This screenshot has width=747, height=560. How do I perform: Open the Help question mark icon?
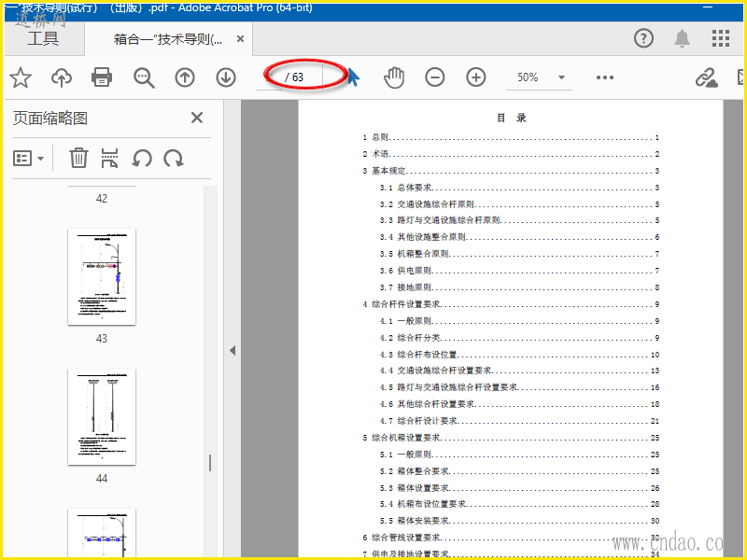[x=643, y=38]
